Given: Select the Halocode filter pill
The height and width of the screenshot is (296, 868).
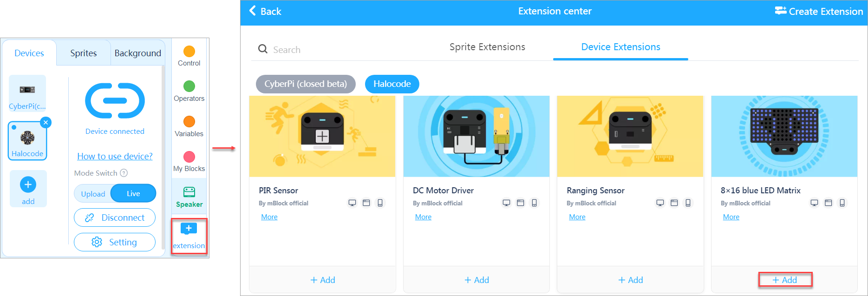Looking at the screenshot, I should coord(392,84).
